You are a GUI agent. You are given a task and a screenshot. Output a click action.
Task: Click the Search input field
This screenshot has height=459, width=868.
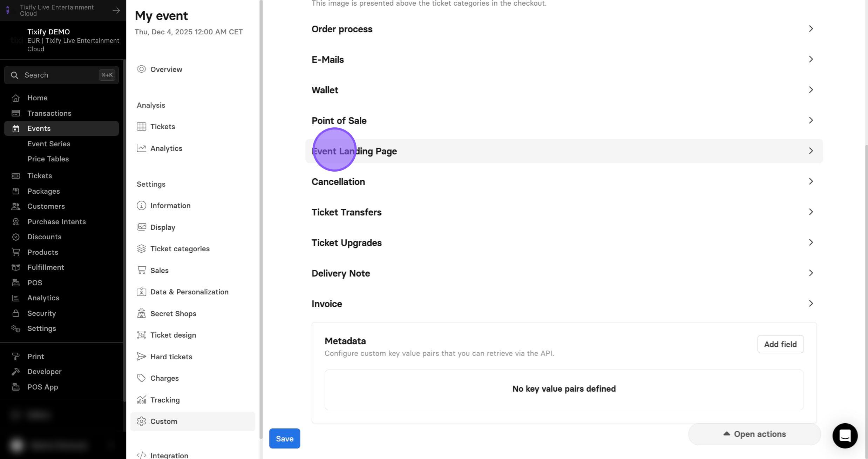(61, 75)
